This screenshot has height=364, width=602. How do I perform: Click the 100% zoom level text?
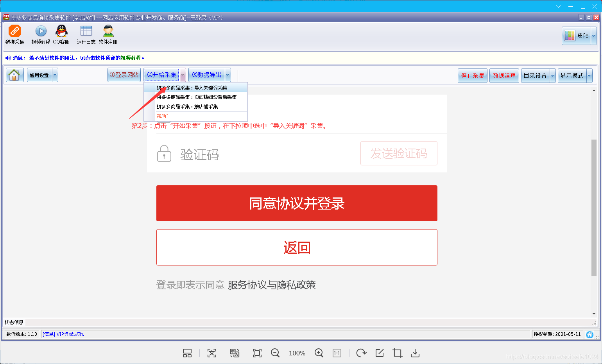[297, 353]
